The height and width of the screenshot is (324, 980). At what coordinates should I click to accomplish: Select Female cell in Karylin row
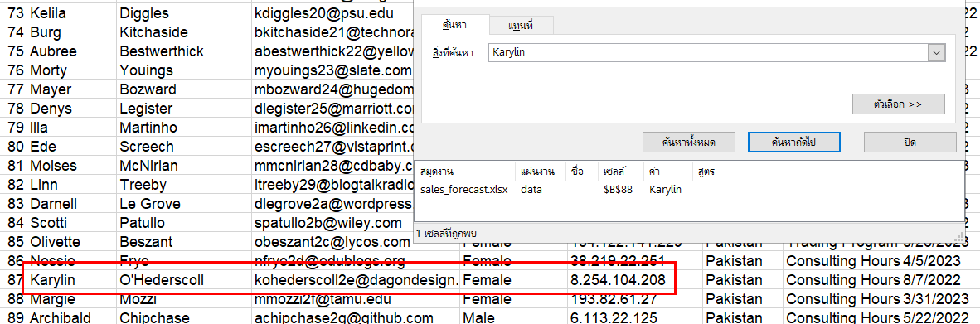[x=513, y=281]
